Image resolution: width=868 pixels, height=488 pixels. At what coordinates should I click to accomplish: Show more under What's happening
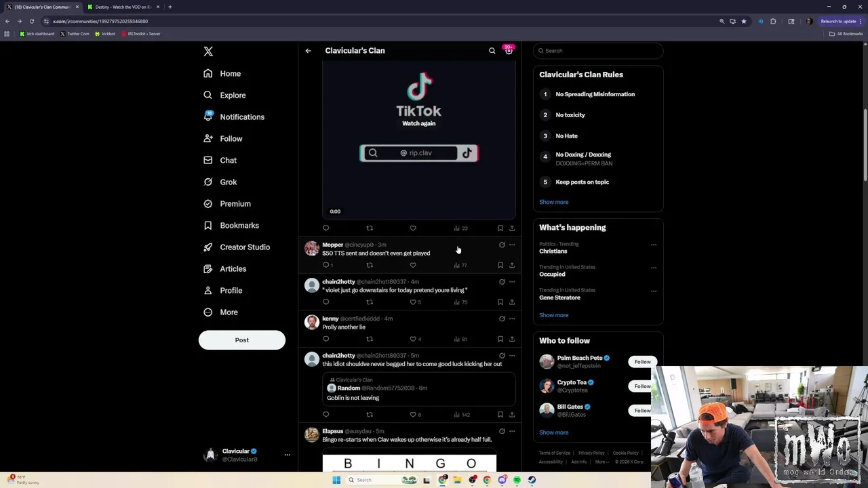click(554, 315)
